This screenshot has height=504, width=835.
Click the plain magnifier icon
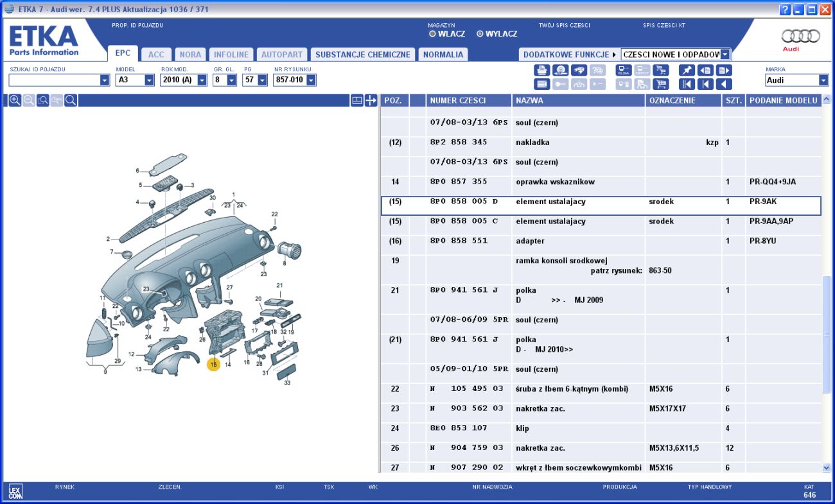coord(71,100)
